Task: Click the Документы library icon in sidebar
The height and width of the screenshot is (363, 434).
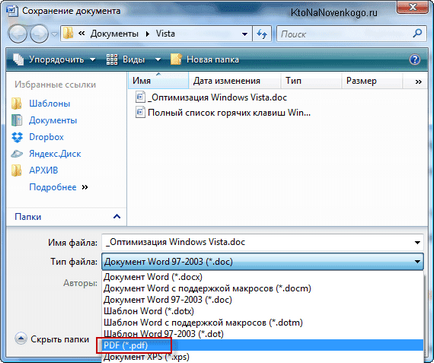Action: (17, 120)
